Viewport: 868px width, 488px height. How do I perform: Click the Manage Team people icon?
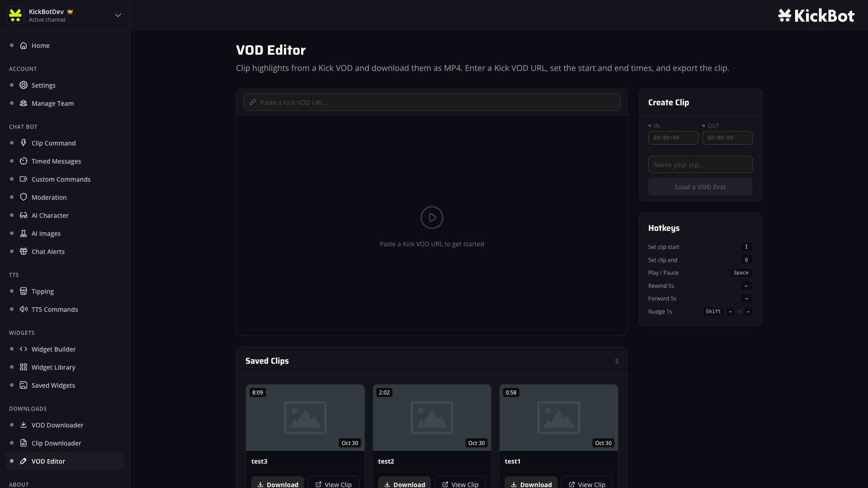tap(24, 103)
